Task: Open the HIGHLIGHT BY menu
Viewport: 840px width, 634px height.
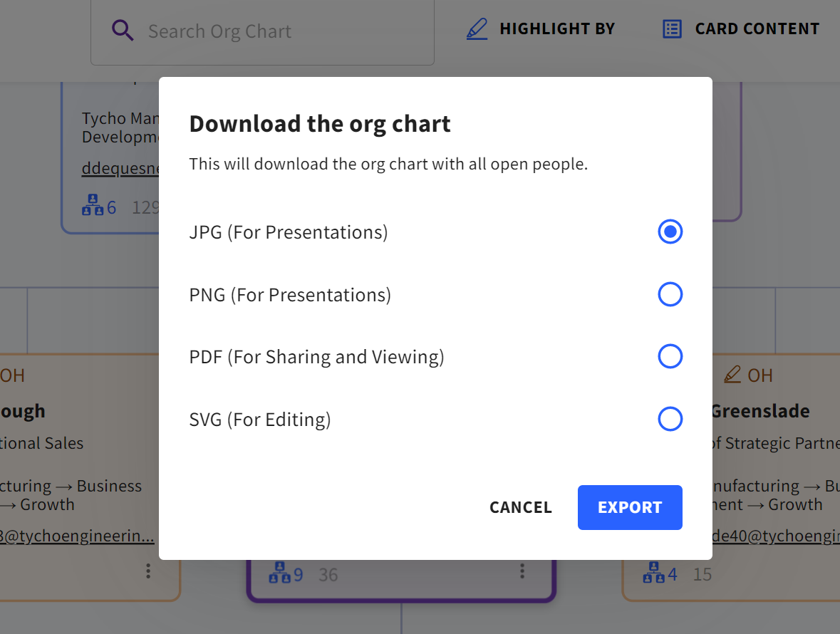Action: coord(557,28)
